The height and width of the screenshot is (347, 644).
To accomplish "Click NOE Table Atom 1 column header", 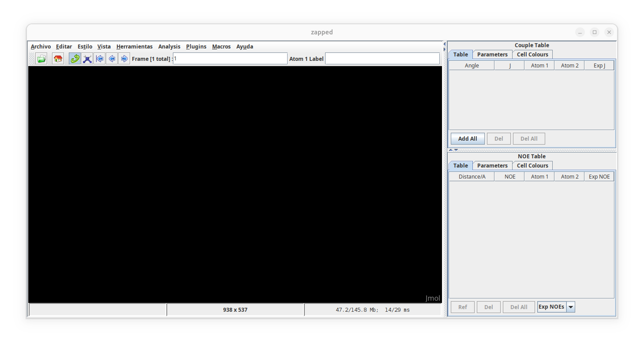I will (x=539, y=176).
